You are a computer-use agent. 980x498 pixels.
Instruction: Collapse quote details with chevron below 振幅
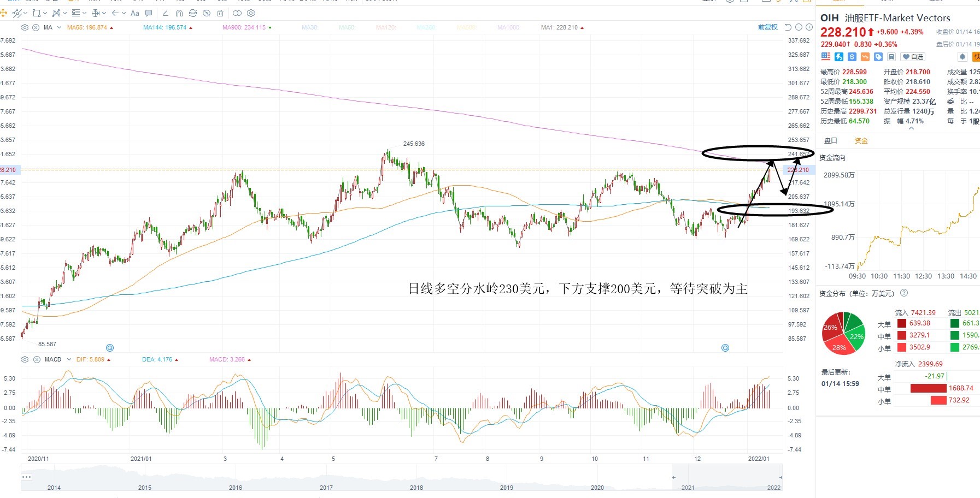point(911,128)
